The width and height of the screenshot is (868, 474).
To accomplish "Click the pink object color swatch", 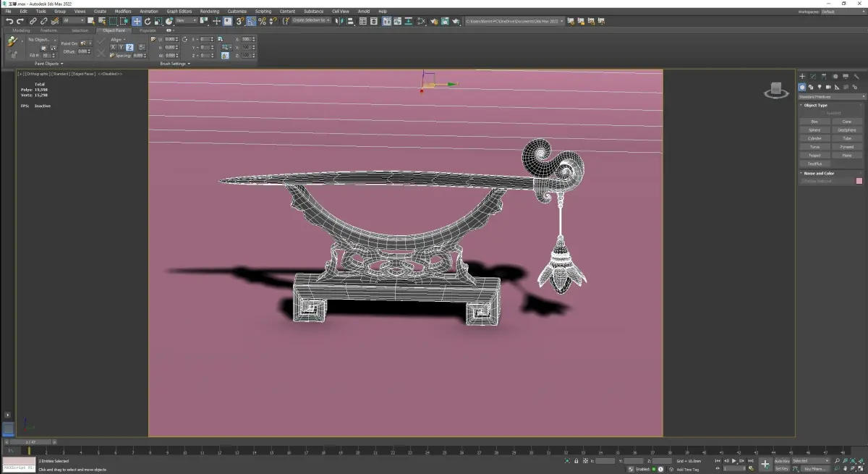I will [x=859, y=181].
